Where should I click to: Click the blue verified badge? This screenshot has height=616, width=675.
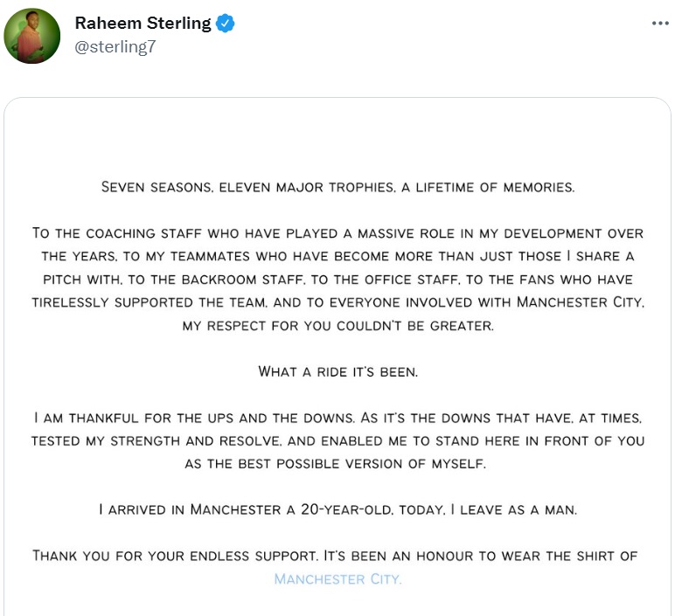point(226,24)
